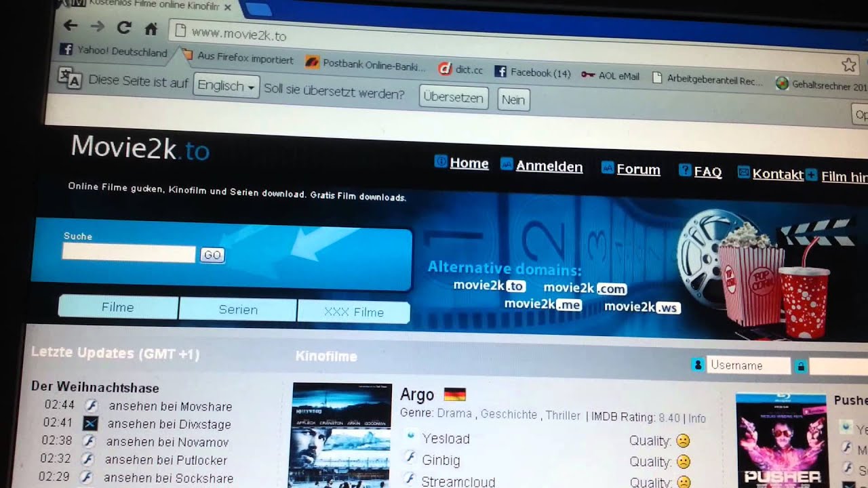868x488 pixels.
Task: Open the browser home page icon
Action: click(151, 28)
